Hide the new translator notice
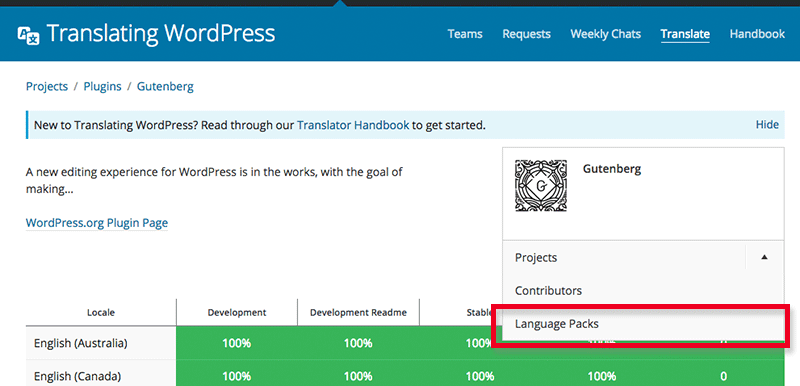Image resolution: width=800 pixels, height=386 pixels. [767, 124]
